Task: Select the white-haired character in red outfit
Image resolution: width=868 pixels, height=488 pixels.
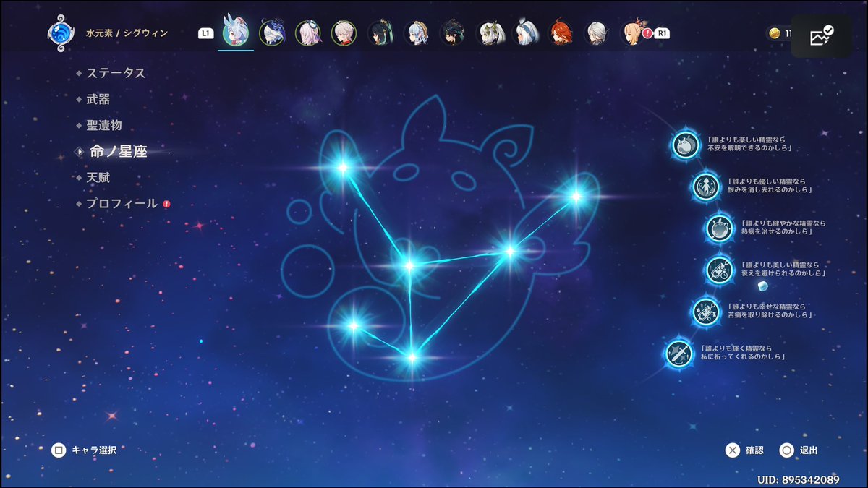Action: 344,33
